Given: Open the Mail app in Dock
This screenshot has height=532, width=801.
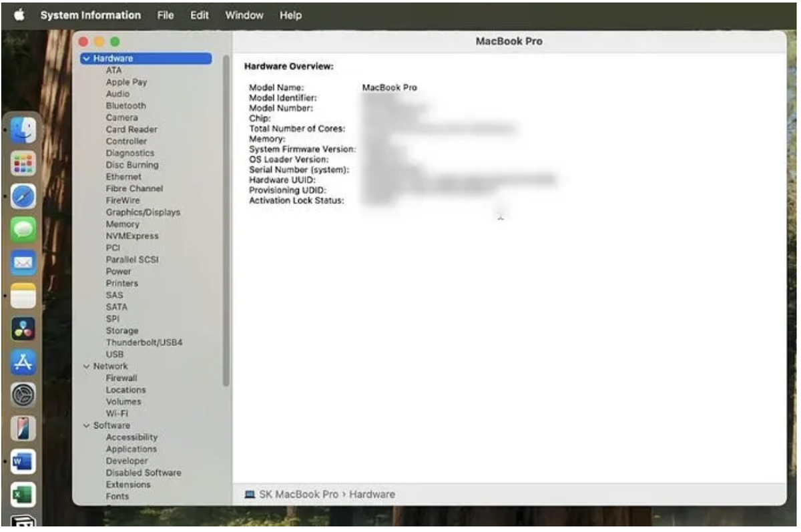Looking at the screenshot, I should pyautogui.click(x=23, y=262).
